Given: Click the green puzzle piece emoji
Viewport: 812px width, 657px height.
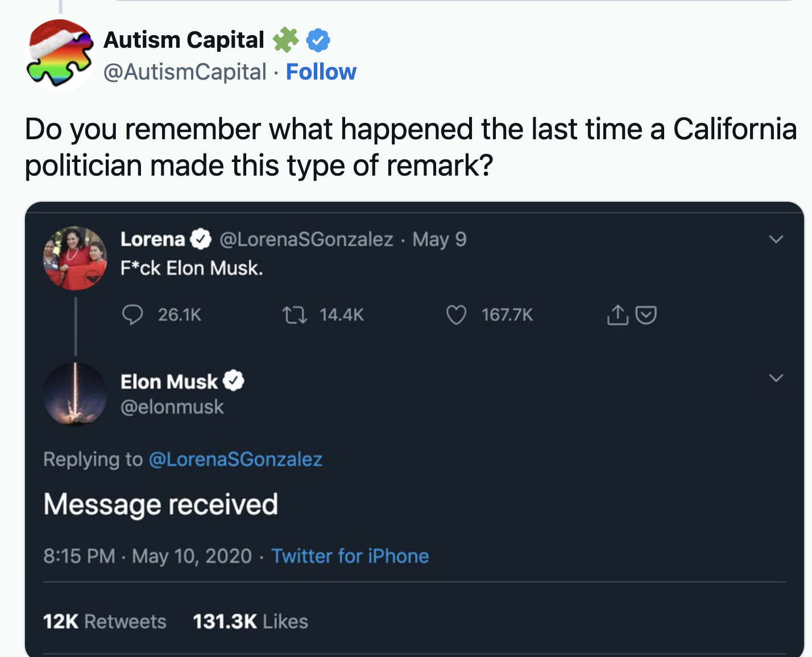Looking at the screenshot, I should tap(285, 40).
